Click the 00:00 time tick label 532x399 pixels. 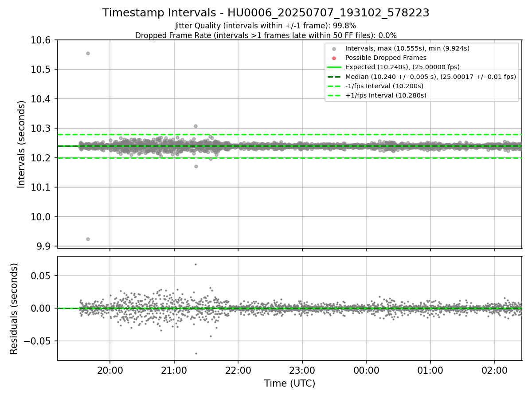coord(366,370)
